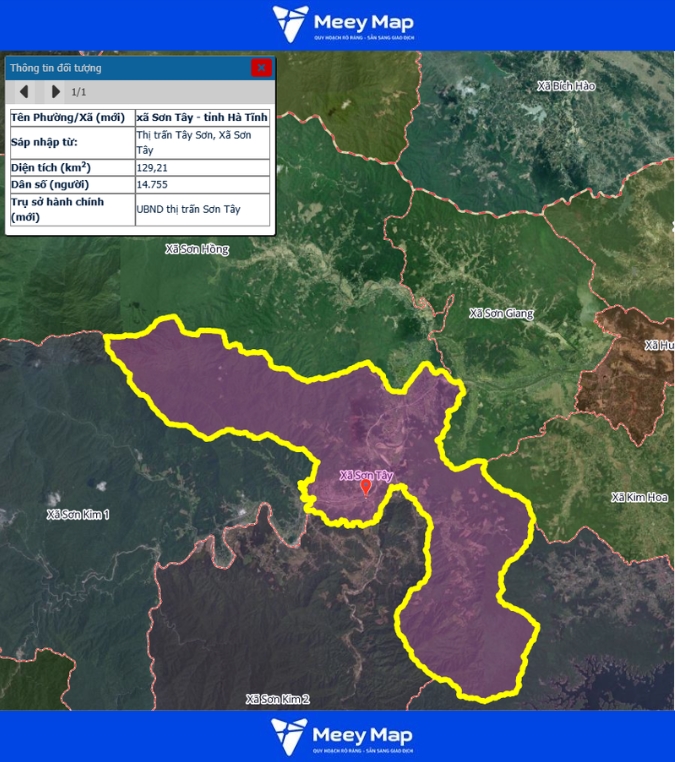The height and width of the screenshot is (762, 675).
Task: Click the red location pin marker
Action: [x=366, y=487]
